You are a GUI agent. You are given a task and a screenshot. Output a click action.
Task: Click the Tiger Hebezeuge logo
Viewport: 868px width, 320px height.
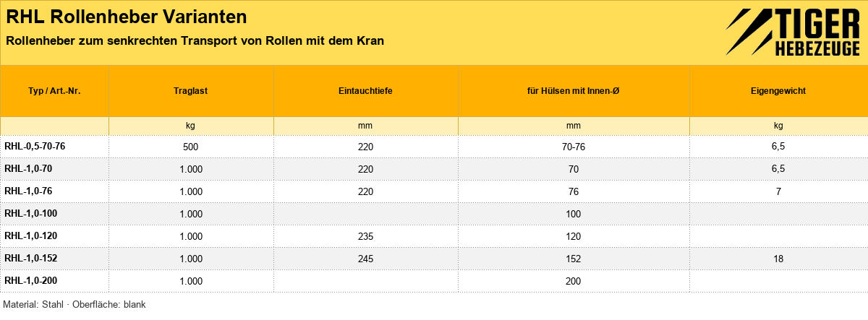click(793, 33)
